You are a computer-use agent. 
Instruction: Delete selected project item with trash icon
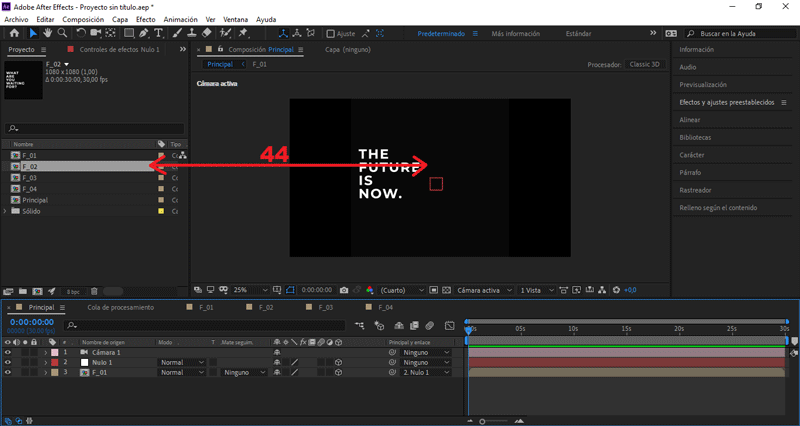tap(94, 291)
